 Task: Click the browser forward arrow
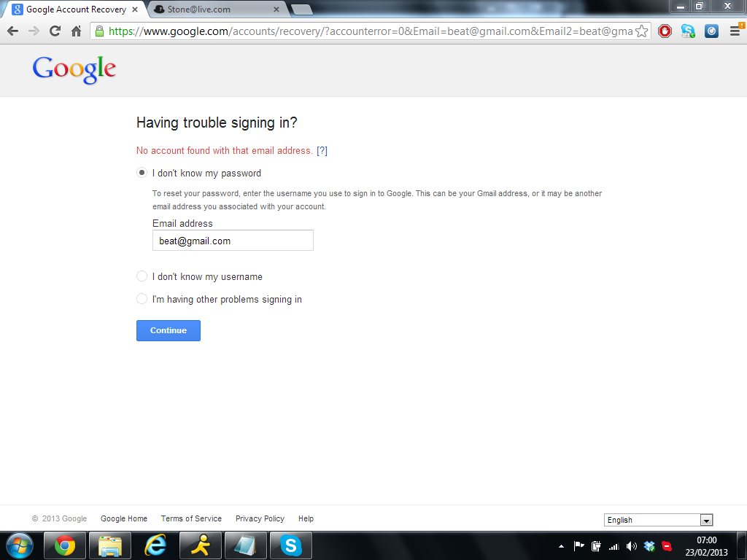tap(34, 31)
